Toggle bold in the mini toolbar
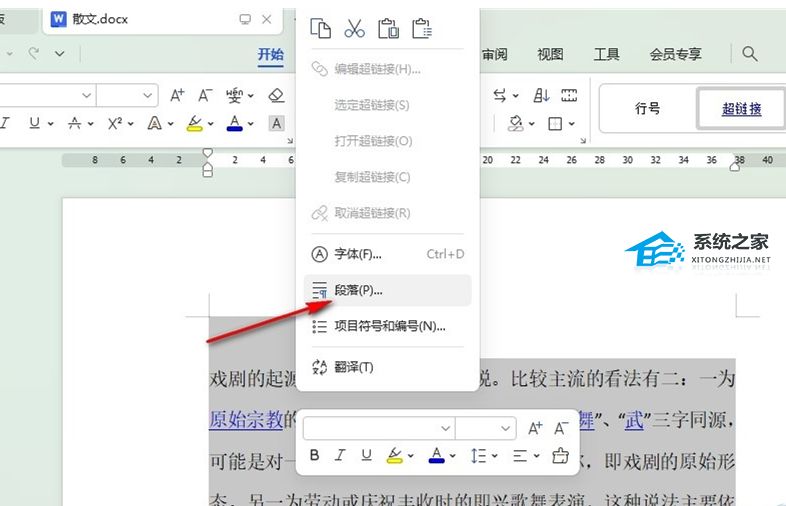Image resolution: width=786 pixels, height=506 pixels. click(x=314, y=455)
